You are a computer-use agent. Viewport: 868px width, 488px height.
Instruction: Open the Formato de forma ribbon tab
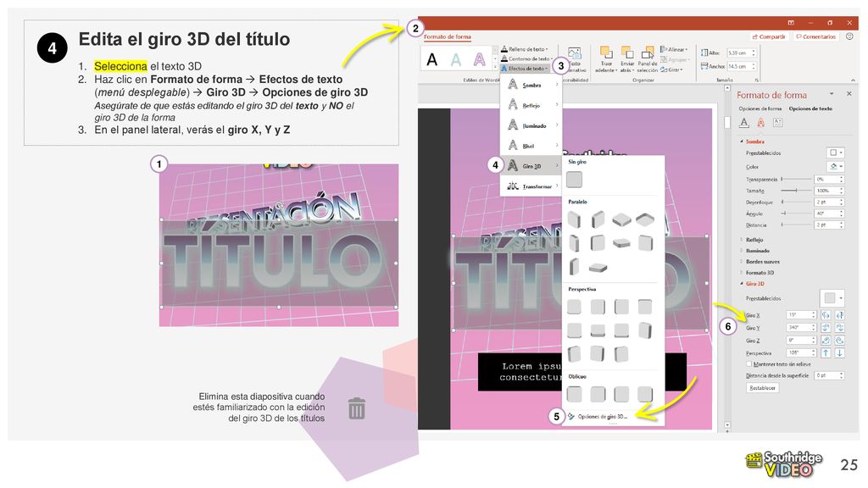[x=448, y=37]
